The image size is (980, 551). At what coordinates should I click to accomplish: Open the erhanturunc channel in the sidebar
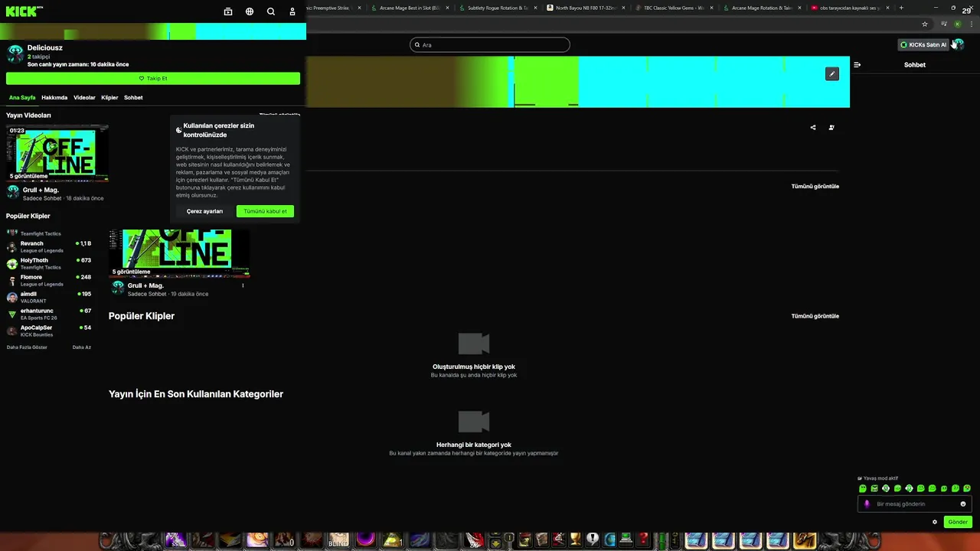(x=49, y=314)
